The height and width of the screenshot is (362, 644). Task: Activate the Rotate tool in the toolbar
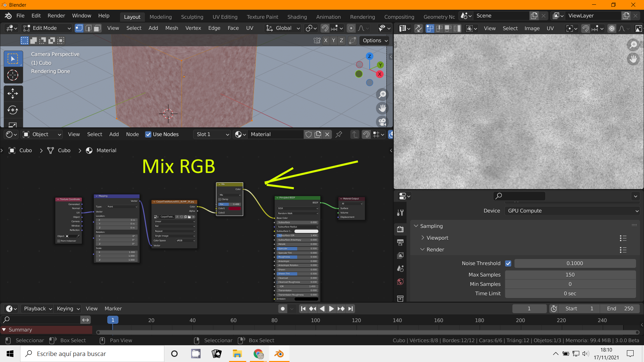[13, 110]
